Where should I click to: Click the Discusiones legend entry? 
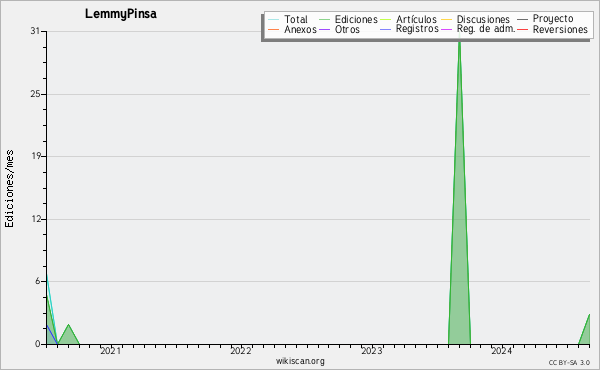point(476,19)
